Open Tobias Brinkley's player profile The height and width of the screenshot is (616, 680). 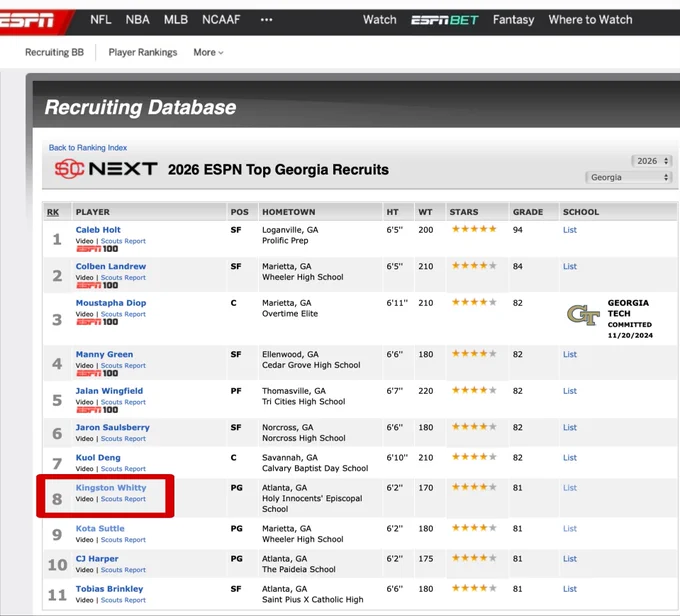click(109, 589)
